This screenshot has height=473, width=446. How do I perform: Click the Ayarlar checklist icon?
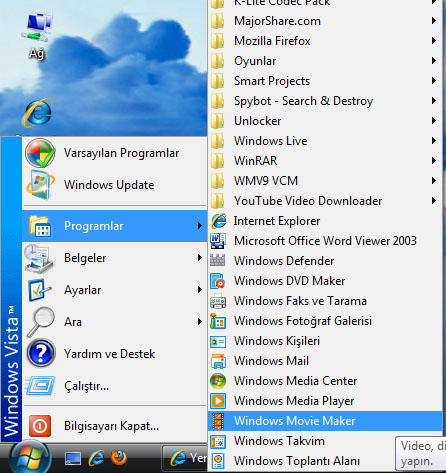pyautogui.click(x=40, y=289)
